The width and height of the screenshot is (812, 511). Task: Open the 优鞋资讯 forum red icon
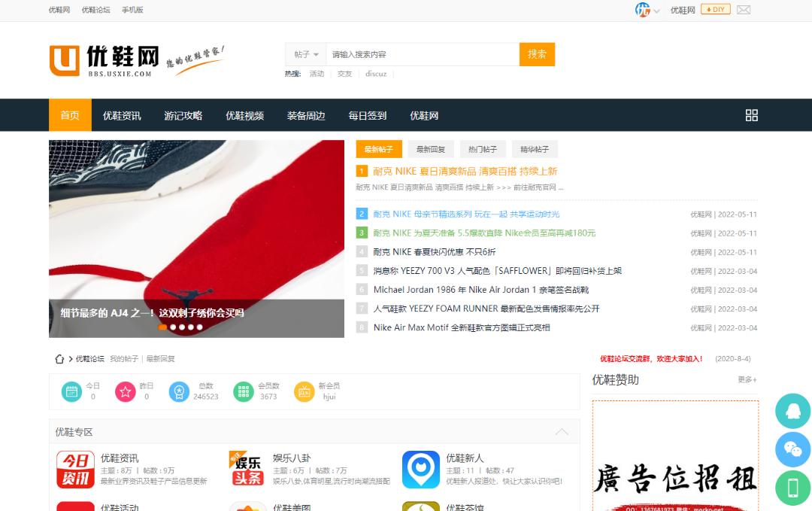tap(75, 470)
